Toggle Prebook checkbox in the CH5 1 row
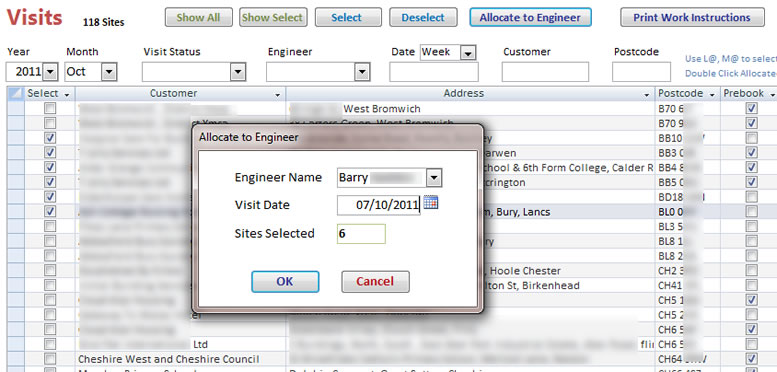The height and width of the screenshot is (372, 777). [752, 300]
